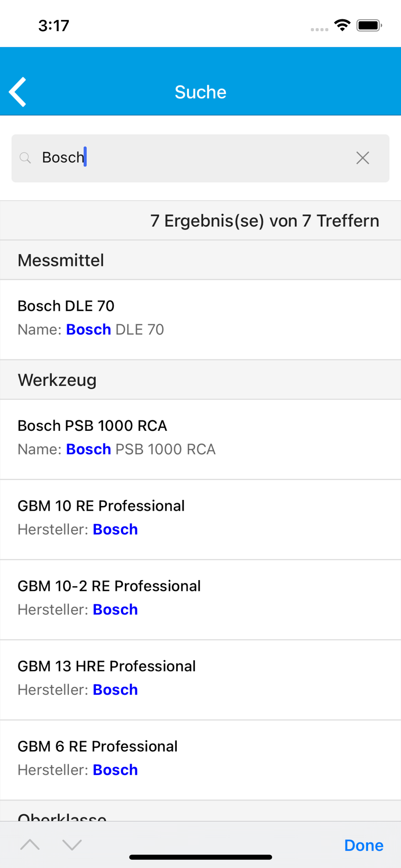Tap the keyboard down arrow icon
Screen dimensions: 401x868
pos(72,845)
